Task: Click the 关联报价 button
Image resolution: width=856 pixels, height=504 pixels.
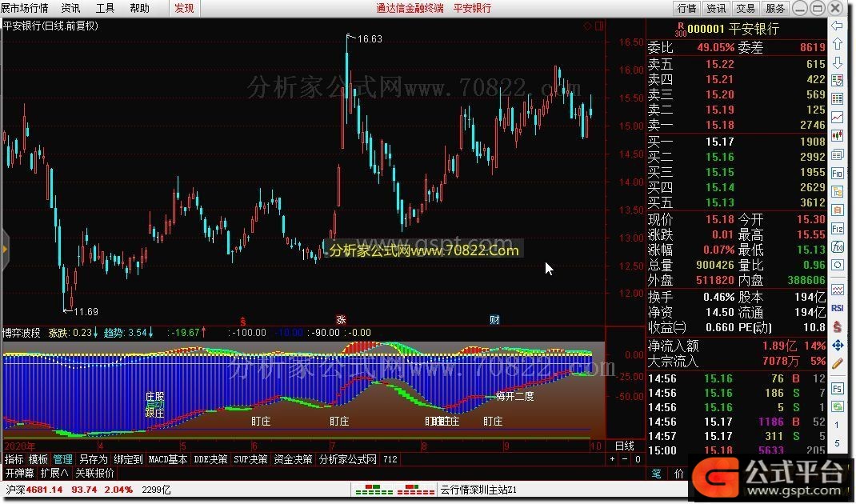Action: 95,473
